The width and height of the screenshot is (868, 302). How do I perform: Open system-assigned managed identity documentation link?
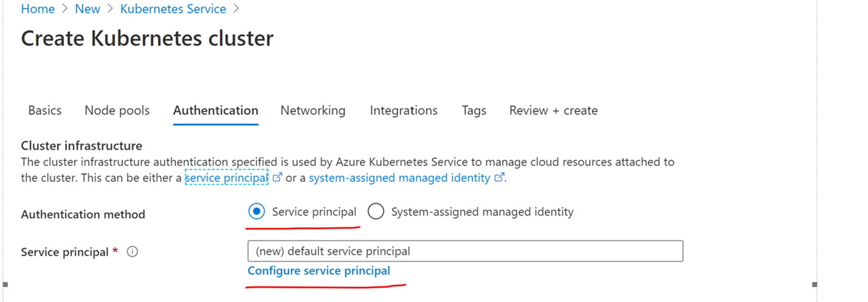tap(400, 178)
